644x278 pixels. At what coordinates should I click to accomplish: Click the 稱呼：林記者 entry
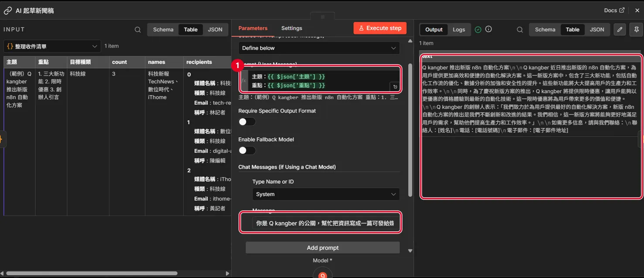[210, 113]
